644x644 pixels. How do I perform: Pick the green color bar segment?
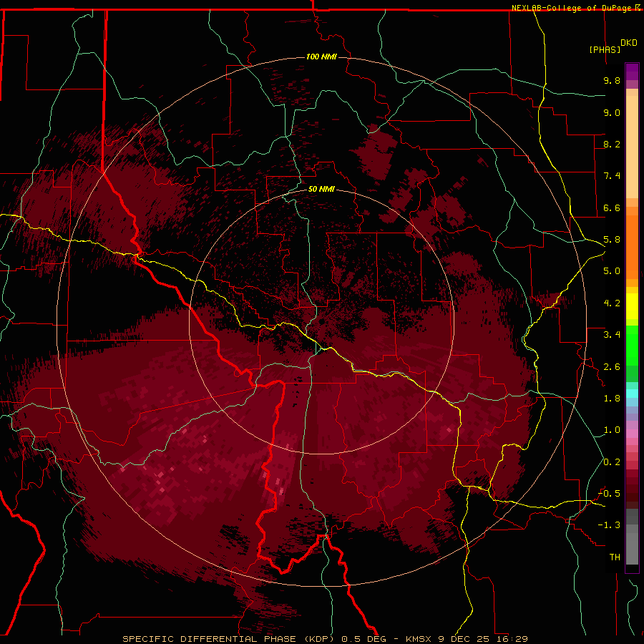[632, 345]
